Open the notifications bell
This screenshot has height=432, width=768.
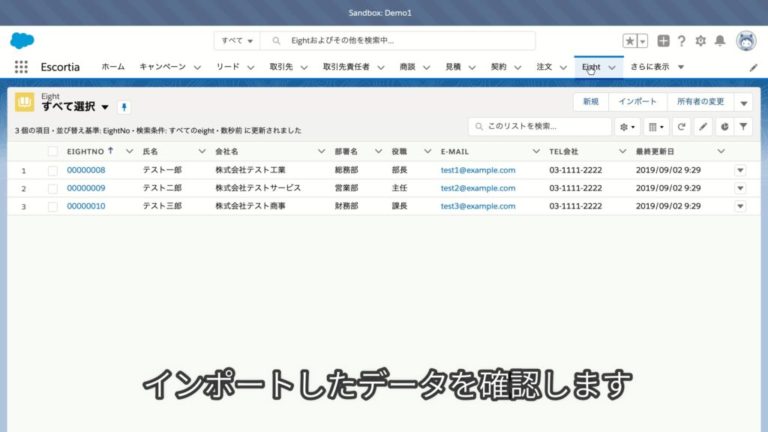pyautogui.click(x=720, y=41)
